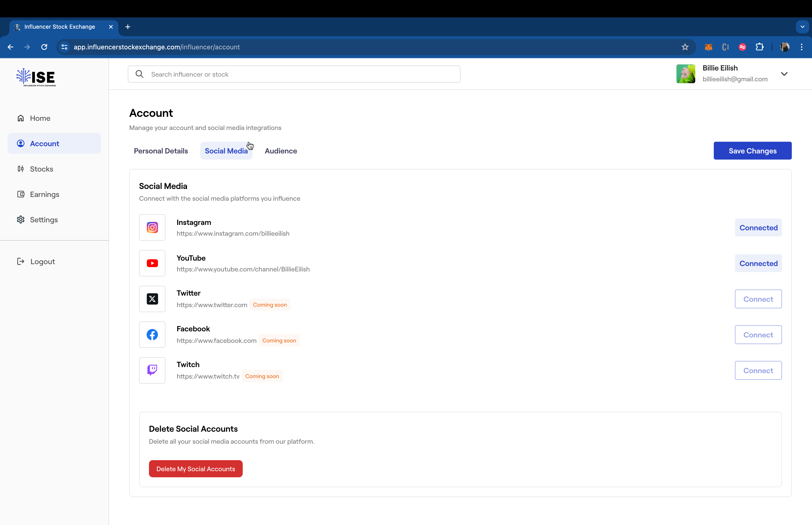Click the search magnifier icon
This screenshot has width=812, height=525.
point(139,74)
